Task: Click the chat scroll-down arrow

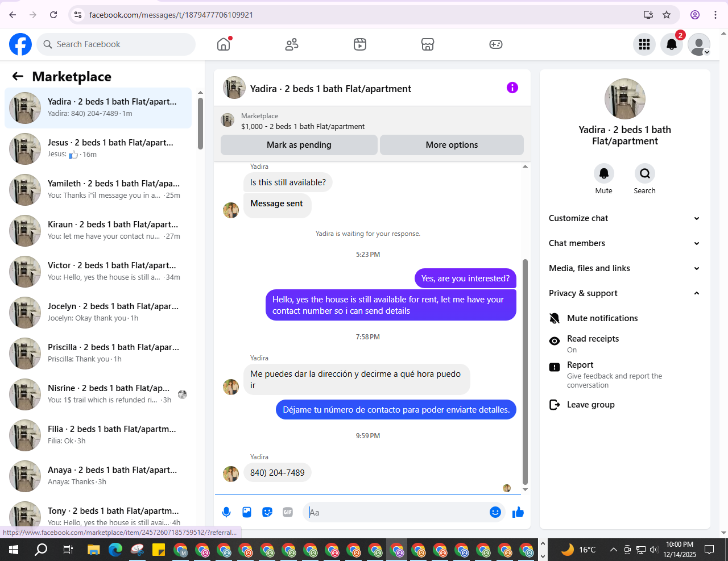Action: click(x=525, y=489)
